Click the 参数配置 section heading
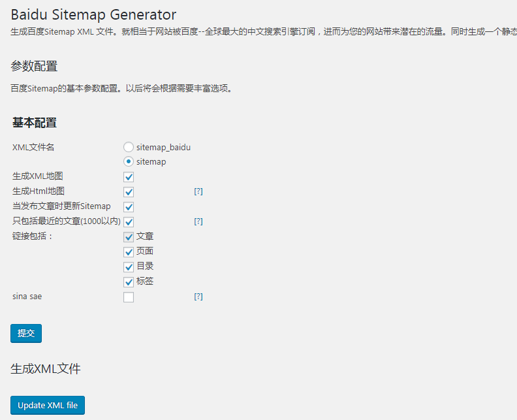This screenshot has width=517, height=420. tap(34, 66)
